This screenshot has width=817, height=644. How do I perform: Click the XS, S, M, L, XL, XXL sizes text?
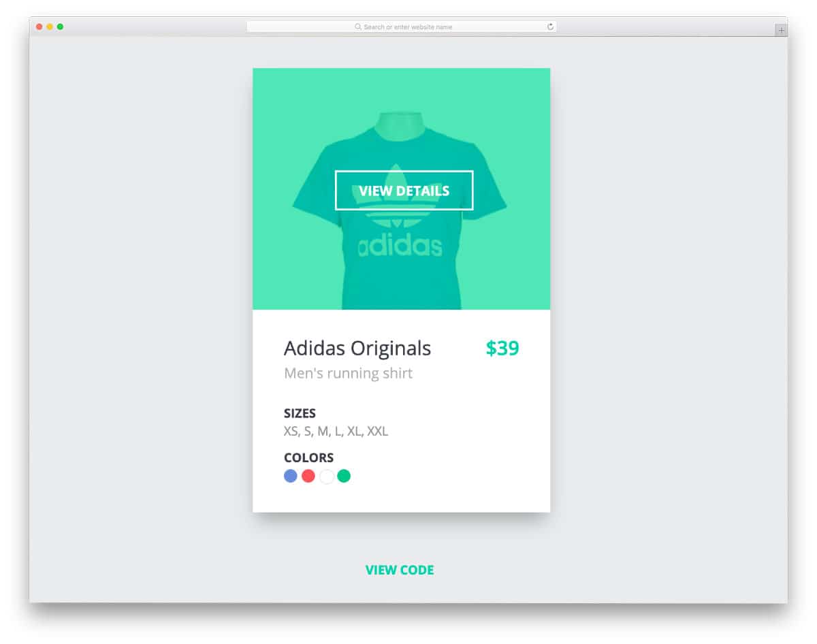(x=336, y=431)
